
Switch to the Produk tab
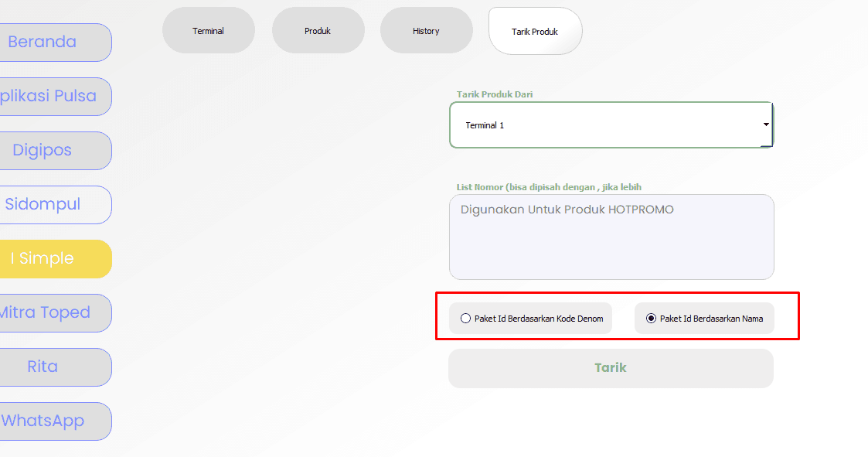click(318, 31)
